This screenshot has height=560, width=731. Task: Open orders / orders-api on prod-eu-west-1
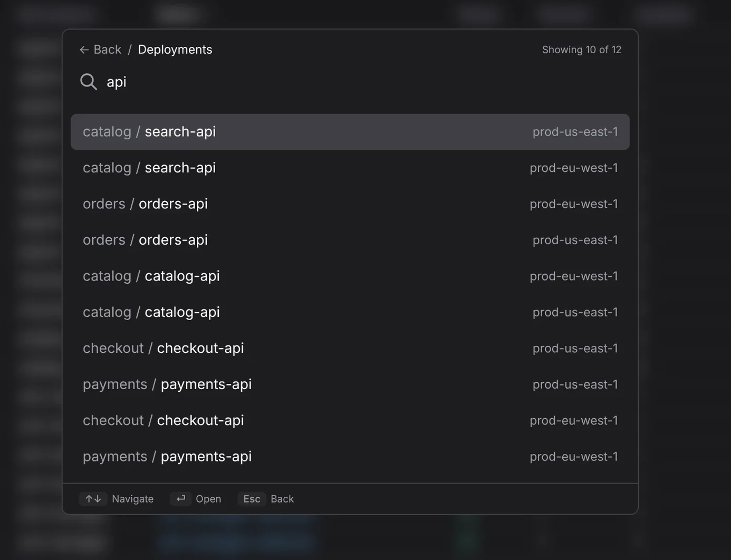350,204
